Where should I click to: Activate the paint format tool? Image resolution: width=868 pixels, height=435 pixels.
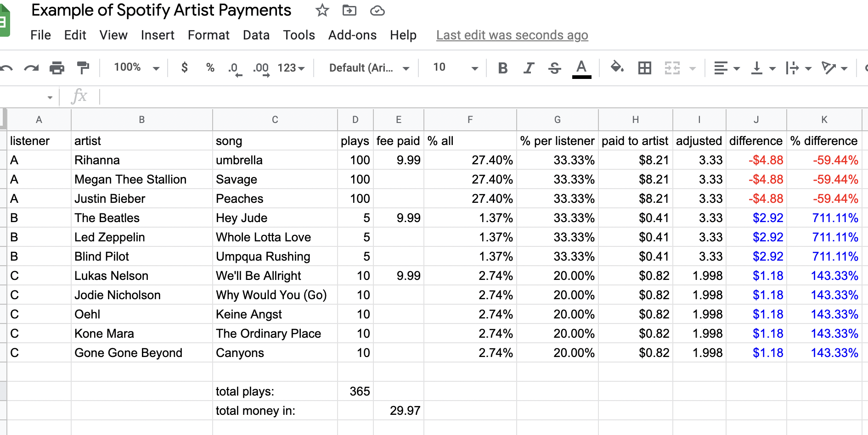tap(83, 68)
